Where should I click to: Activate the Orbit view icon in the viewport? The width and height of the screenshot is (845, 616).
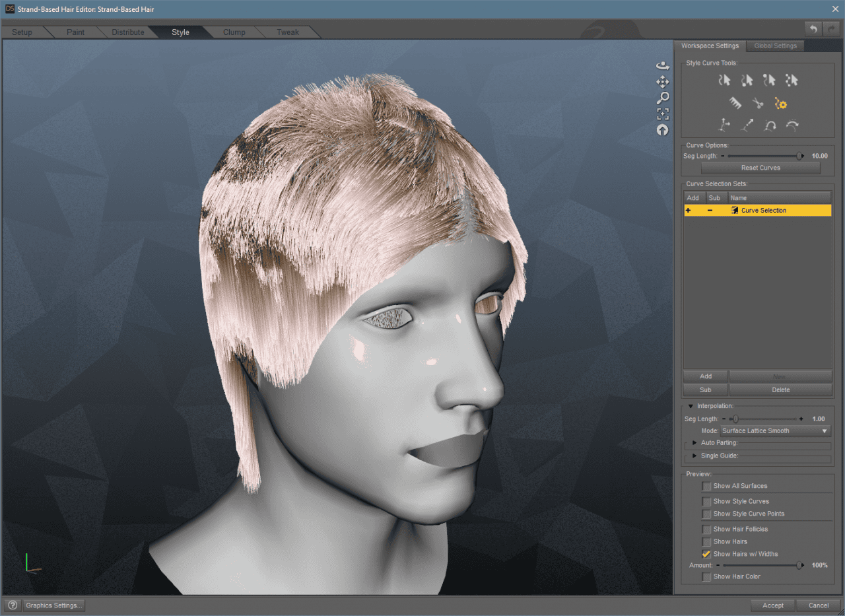tap(663, 65)
